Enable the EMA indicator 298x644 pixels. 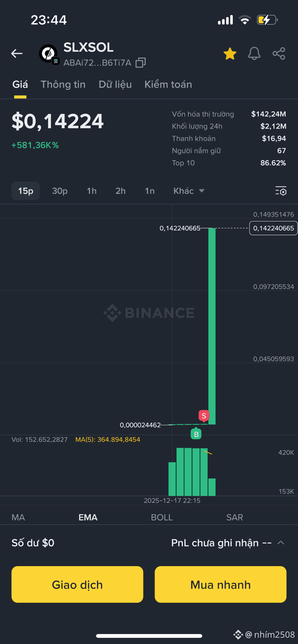tap(88, 517)
